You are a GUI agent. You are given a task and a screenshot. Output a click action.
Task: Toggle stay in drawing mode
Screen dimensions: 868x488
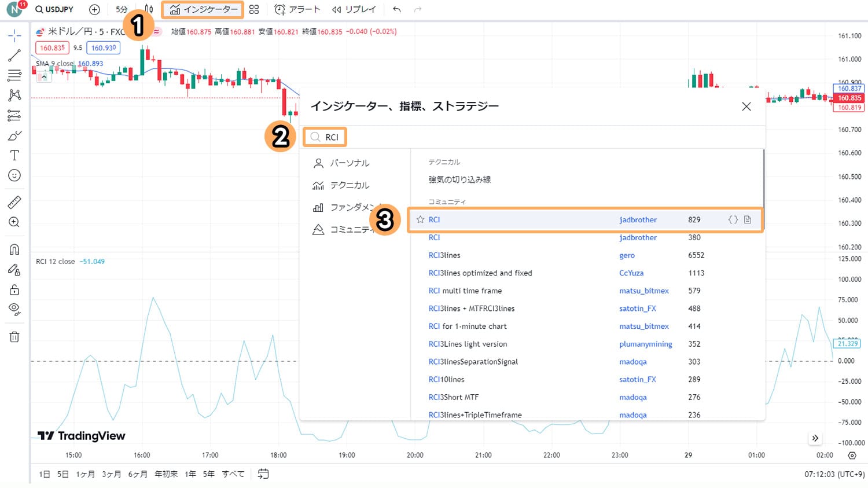[x=14, y=269]
